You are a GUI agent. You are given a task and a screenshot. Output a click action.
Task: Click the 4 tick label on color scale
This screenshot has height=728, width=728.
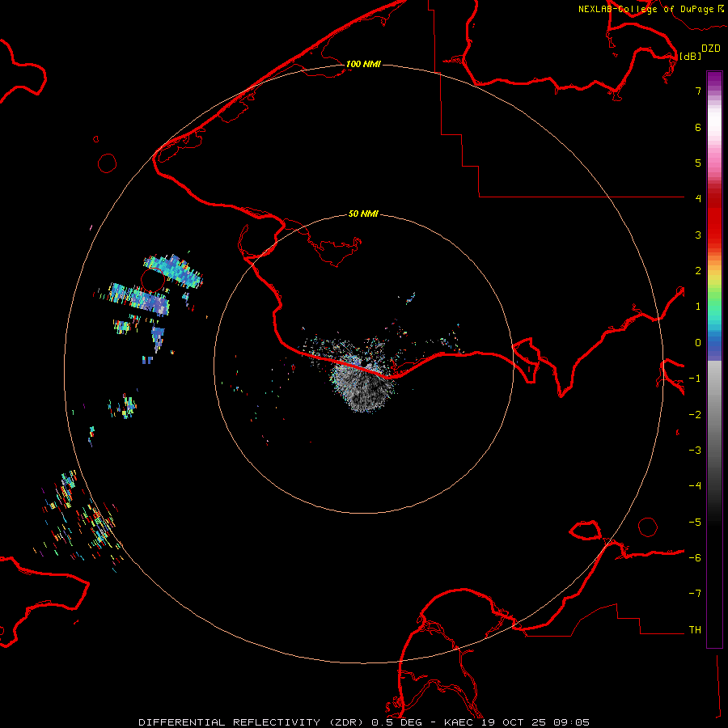698,198
